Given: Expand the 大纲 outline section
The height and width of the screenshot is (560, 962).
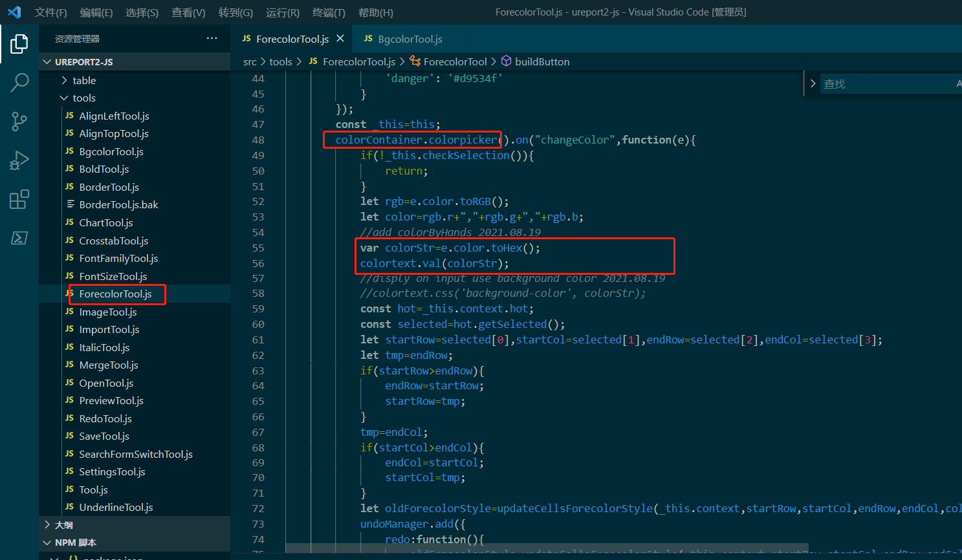Looking at the screenshot, I should click(x=135, y=525).
